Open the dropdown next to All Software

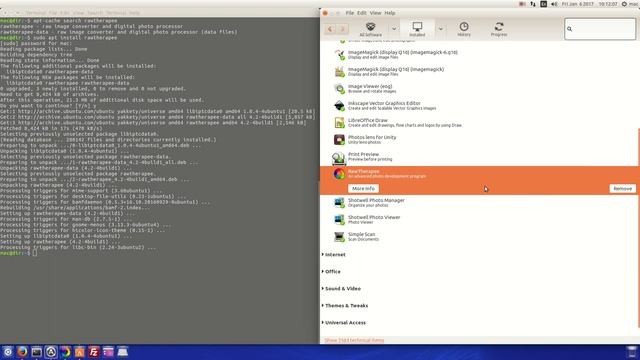[393, 29]
